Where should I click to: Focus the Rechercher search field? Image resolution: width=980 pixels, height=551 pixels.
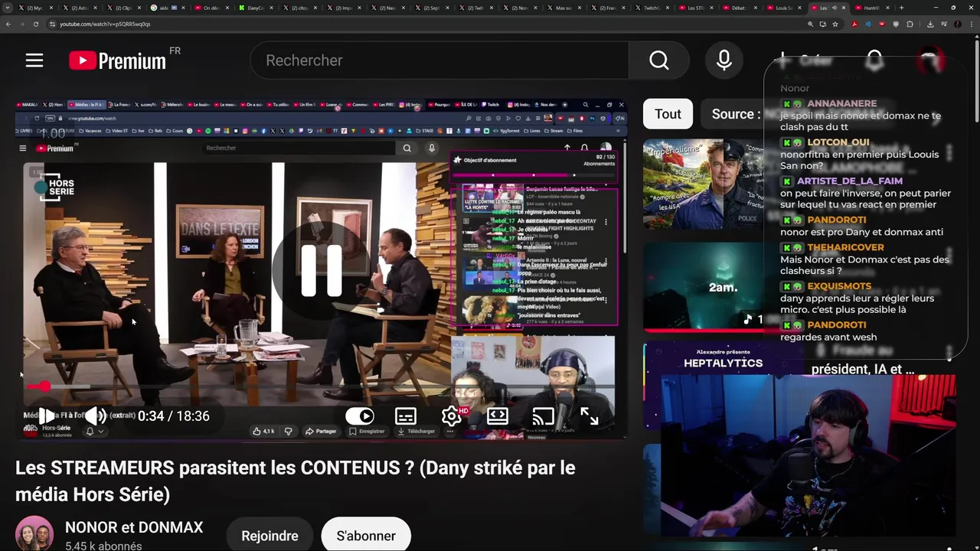pos(439,60)
